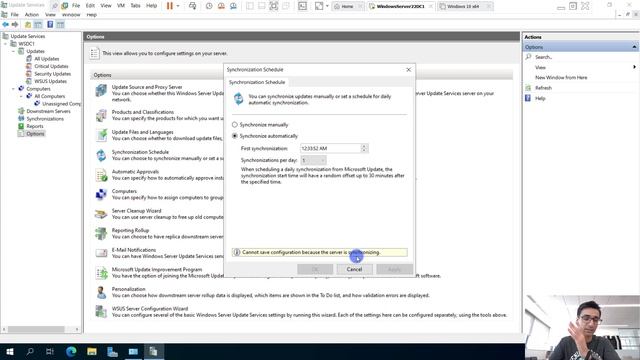Image resolution: width=640 pixels, height=360 pixels.
Task: Click the MMC Help toolbar icon
Action: coord(50,24)
